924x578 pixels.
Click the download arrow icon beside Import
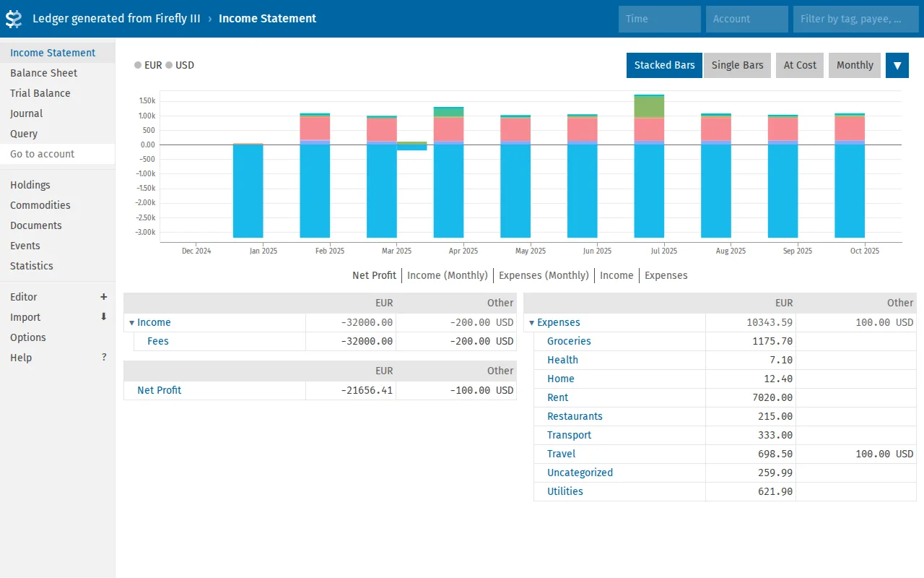103,317
